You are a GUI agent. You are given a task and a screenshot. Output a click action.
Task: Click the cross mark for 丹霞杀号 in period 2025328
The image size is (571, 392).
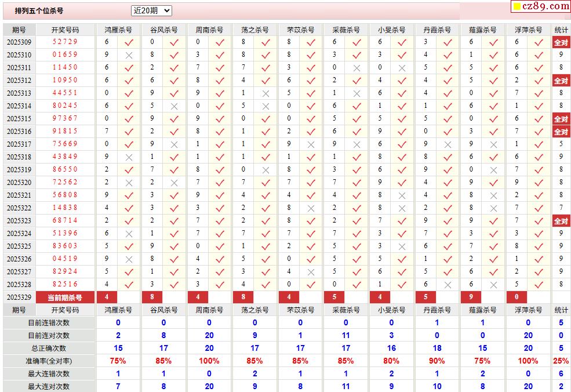[x=448, y=285]
